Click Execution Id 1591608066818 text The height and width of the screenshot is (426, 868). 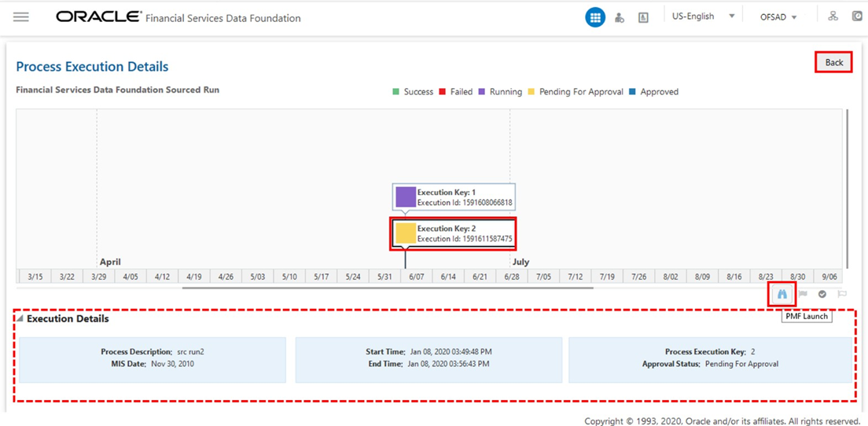pos(465,203)
